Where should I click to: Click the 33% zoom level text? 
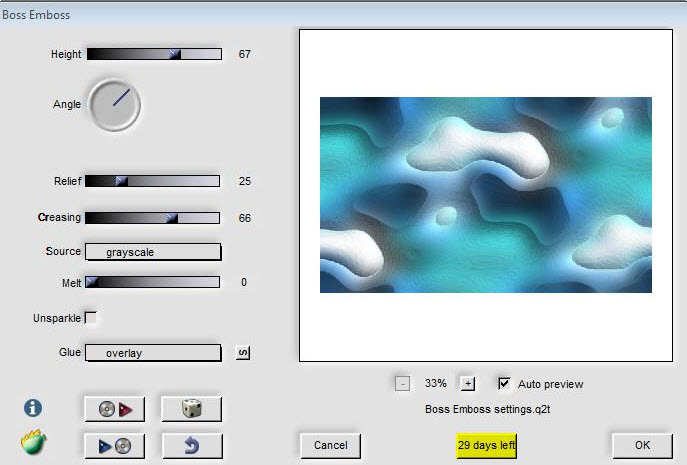pyautogui.click(x=436, y=383)
